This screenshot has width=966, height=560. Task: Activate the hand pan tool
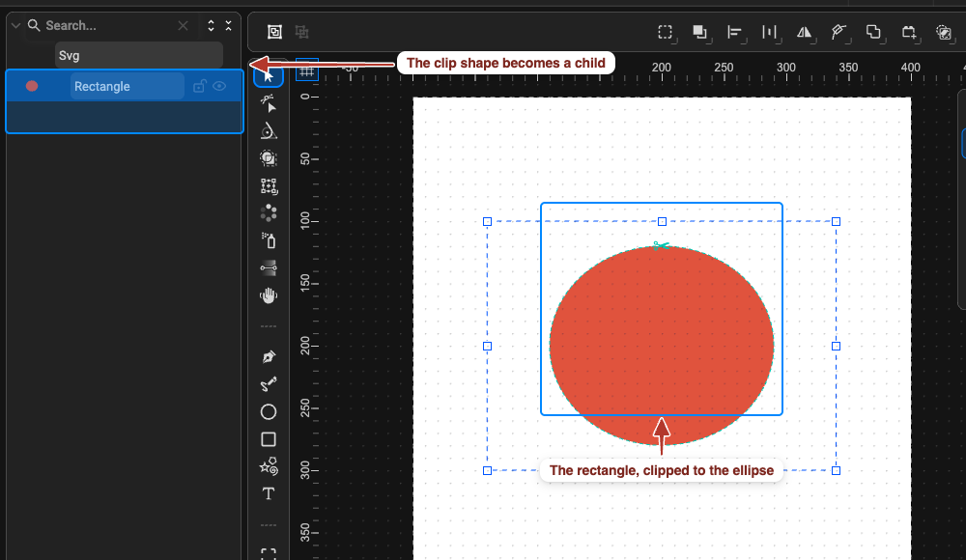pyautogui.click(x=268, y=295)
